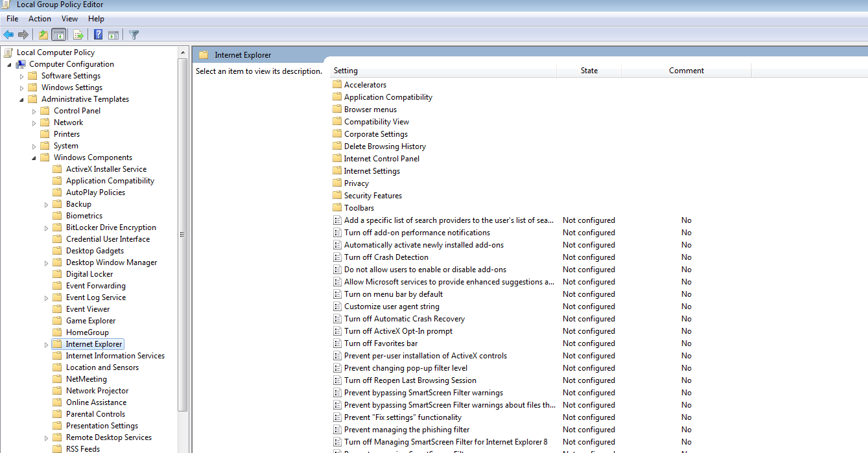
Task: Expand the System tree node
Action: tap(34, 146)
